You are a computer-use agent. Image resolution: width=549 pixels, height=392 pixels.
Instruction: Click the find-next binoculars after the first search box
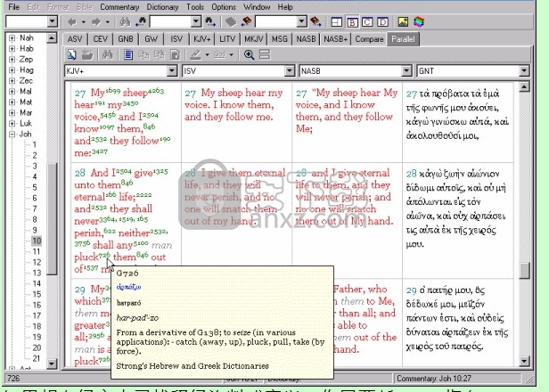coord(210,22)
